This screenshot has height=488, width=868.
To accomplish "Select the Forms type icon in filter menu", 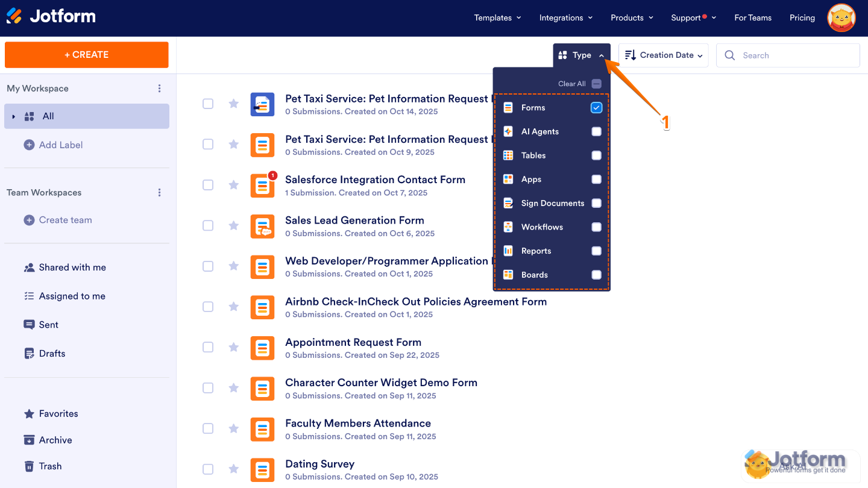I will [x=508, y=107].
